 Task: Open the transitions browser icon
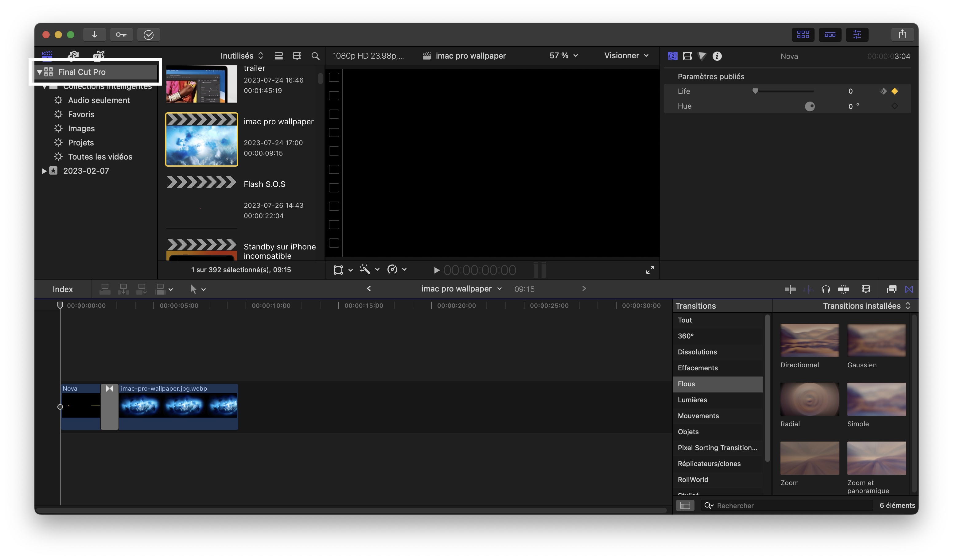(909, 289)
